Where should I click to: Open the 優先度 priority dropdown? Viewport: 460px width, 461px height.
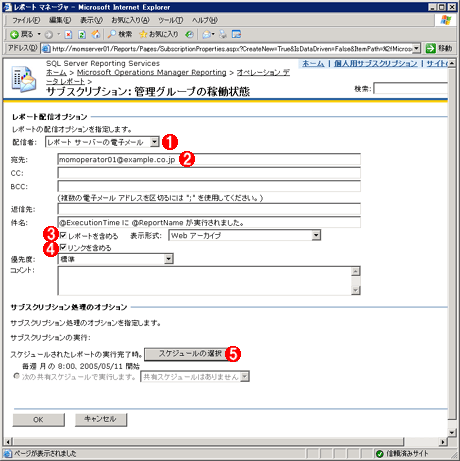[x=115, y=259]
